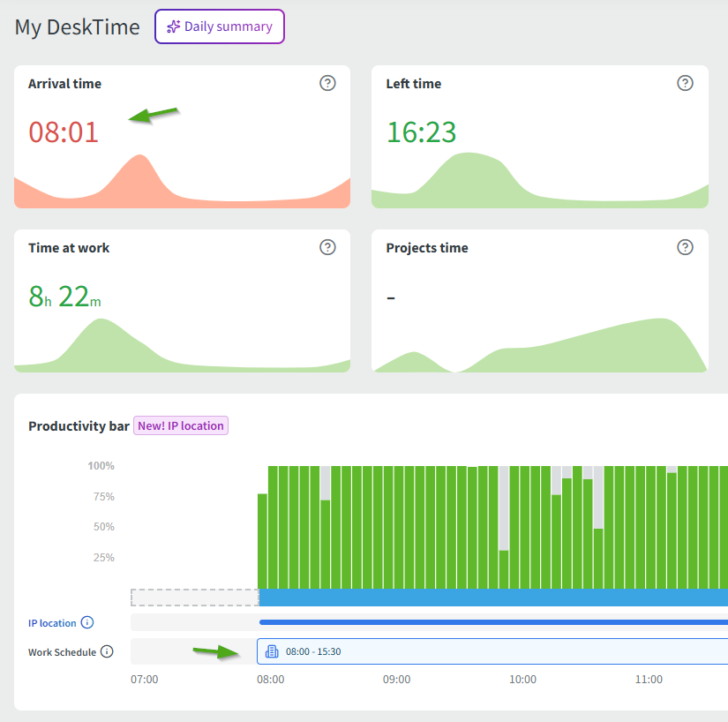Select the lowest productivity bar just before 10:00
The height and width of the screenshot is (722, 728).
(x=504, y=568)
